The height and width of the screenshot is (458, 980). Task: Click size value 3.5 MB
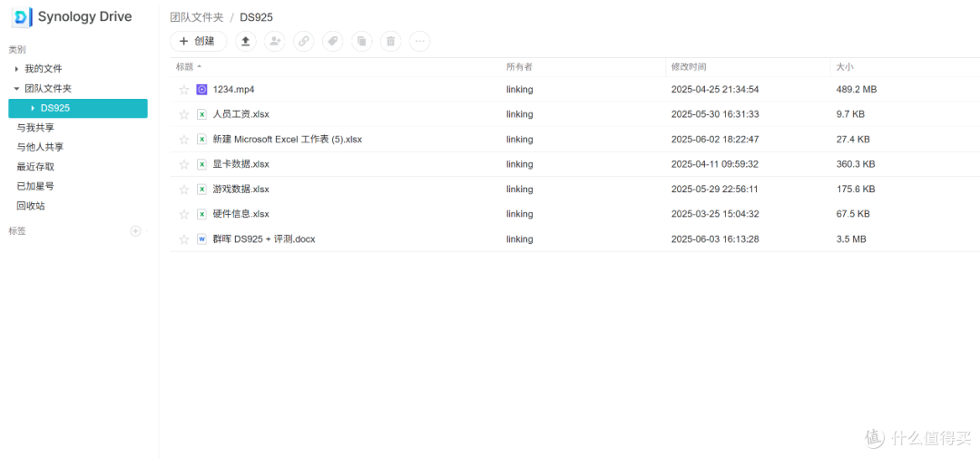[x=850, y=239]
